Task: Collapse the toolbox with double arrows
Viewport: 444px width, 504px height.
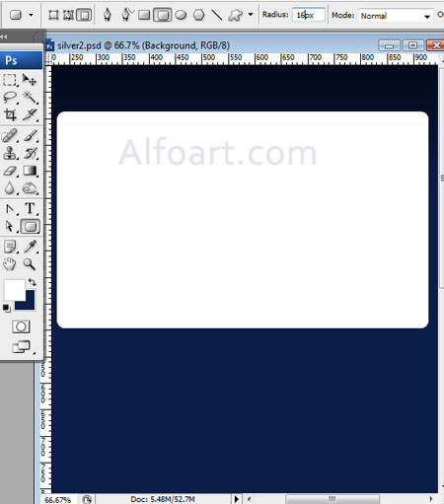Action: (x=4, y=36)
